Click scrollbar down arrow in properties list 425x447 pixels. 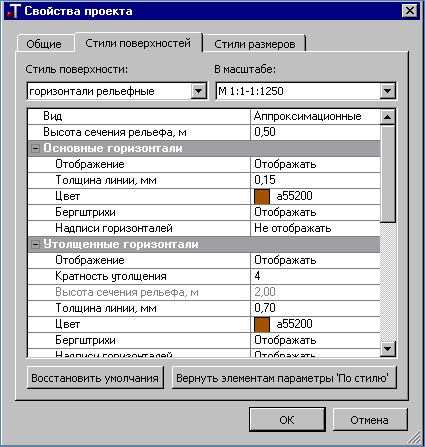point(387,349)
